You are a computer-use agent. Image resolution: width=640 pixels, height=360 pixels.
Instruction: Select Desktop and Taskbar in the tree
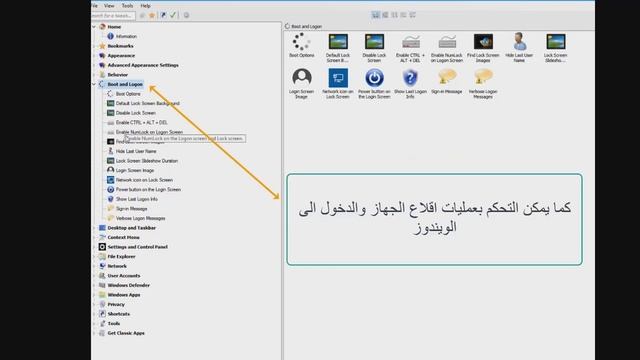[131, 228]
